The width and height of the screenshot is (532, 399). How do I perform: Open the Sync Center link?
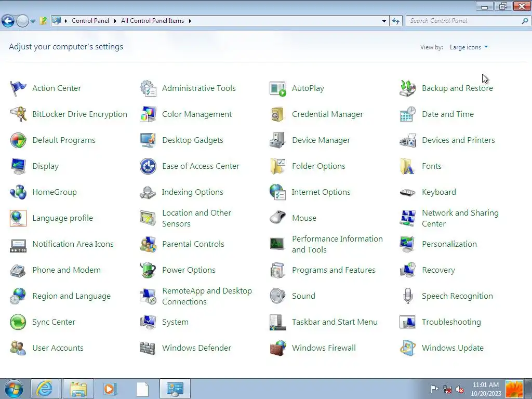click(x=54, y=322)
